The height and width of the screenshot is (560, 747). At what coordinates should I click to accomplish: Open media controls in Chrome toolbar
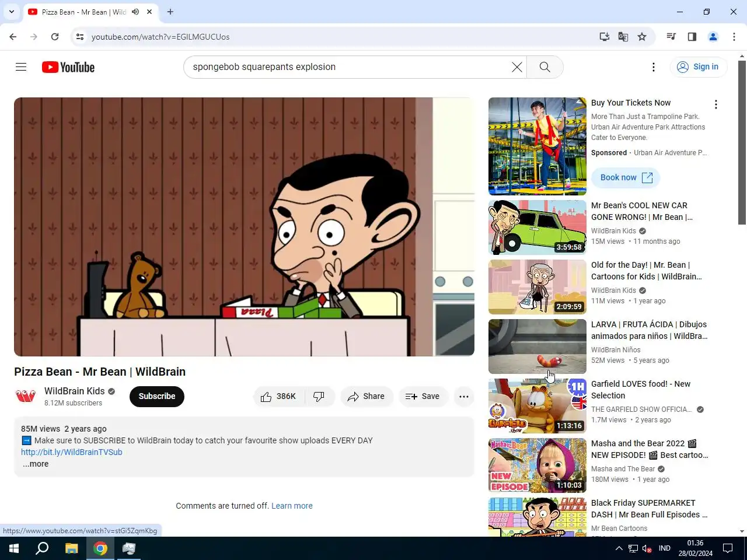click(671, 37)
